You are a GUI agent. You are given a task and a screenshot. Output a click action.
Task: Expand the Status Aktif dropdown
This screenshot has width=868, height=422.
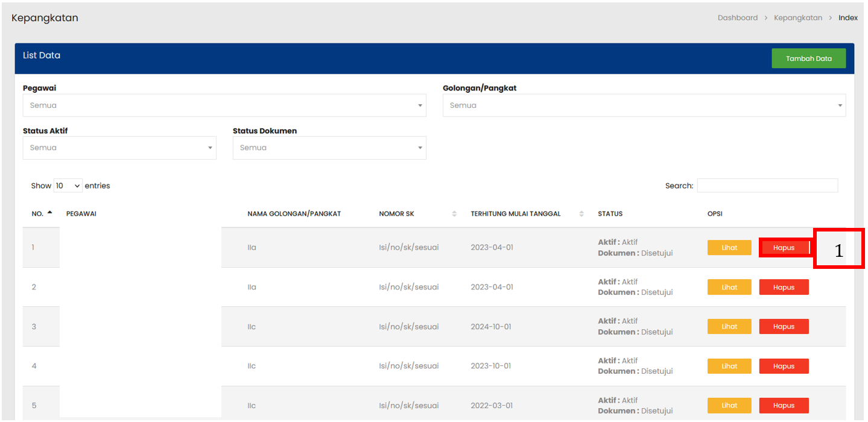[119, 148]
